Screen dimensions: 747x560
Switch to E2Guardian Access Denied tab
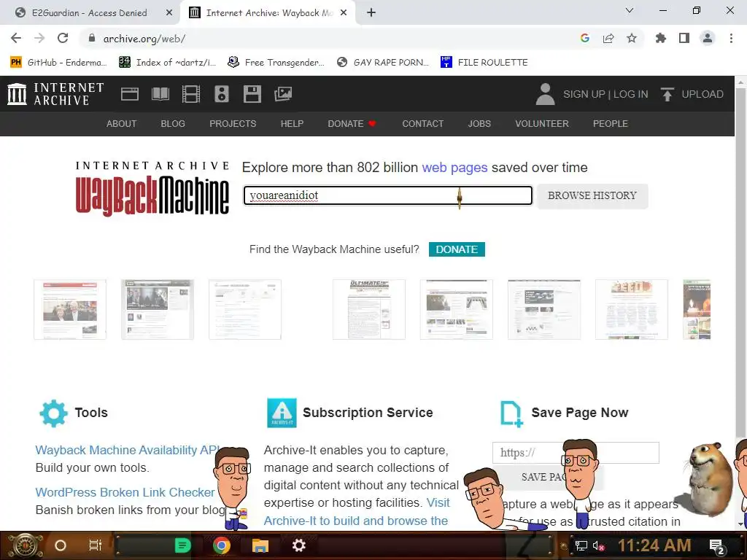point(90,13)
